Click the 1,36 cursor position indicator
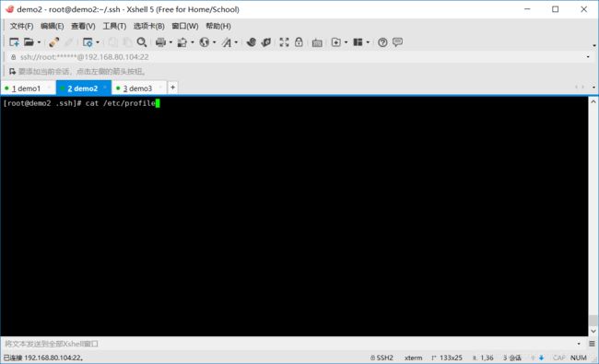This screenshot has width=599, height=364. click(483, 358)
